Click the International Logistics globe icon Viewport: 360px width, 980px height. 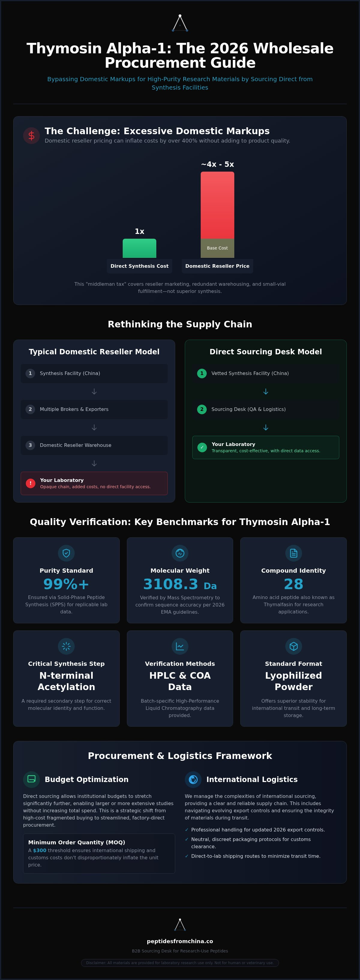[193, 779]
